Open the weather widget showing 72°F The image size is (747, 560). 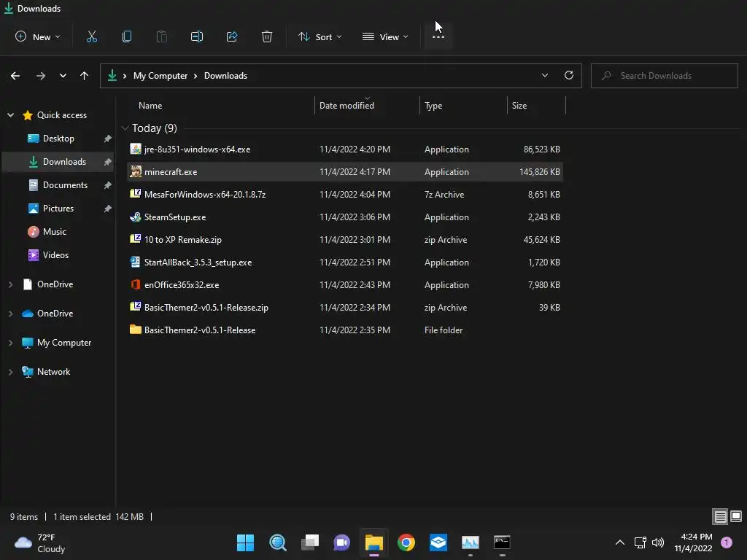tap(40, 542)
